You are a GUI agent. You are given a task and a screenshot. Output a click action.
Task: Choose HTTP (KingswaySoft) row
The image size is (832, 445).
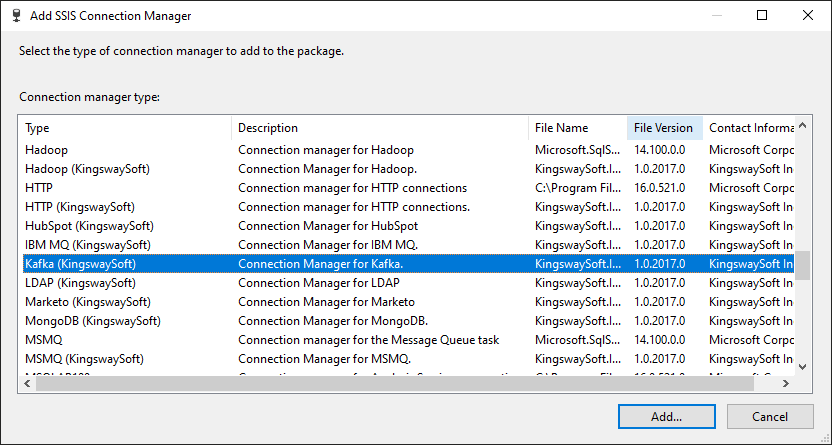coord(408,207)
